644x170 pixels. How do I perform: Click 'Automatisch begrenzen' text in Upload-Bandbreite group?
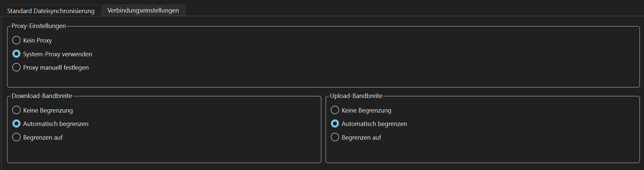(374, 124)
